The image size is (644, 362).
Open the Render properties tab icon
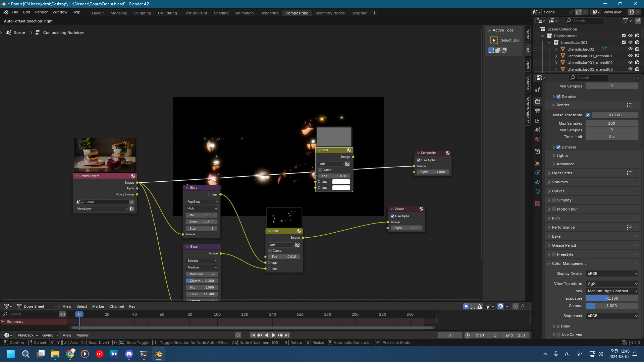538,101
